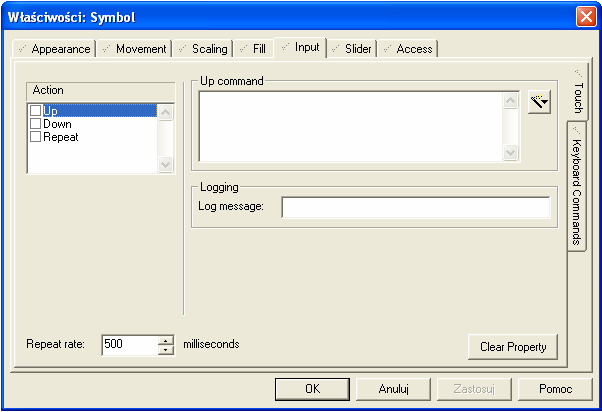This screenshot has height=412, width=602.
Task: Click inside the Up command text area
Action: [351, 126]
